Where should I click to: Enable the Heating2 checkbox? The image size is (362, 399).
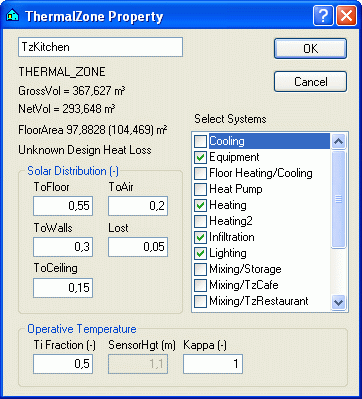pos(200,221)
